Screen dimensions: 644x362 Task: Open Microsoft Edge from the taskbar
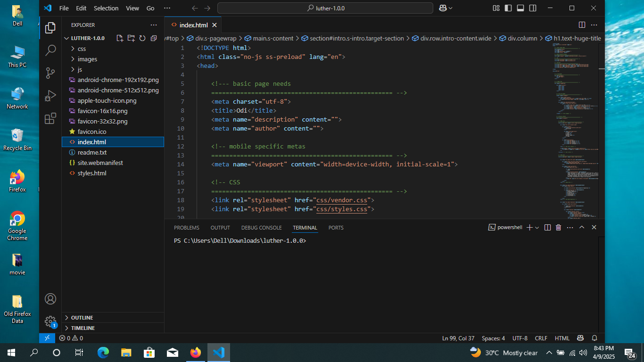(x=103, y=353)
